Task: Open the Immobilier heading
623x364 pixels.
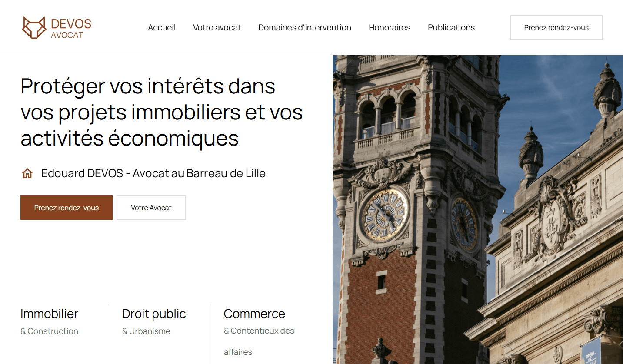Action: pos(49,314)
